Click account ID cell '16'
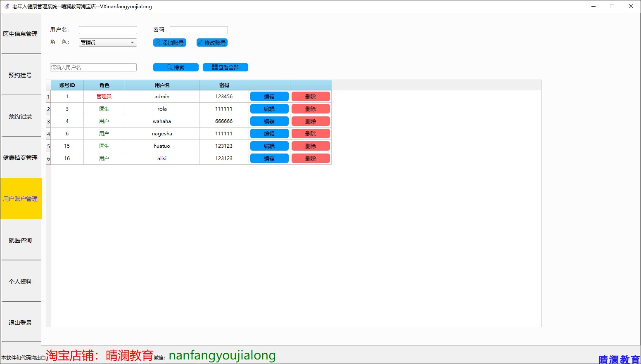641x364 pixels. click(x=67, y=158)
